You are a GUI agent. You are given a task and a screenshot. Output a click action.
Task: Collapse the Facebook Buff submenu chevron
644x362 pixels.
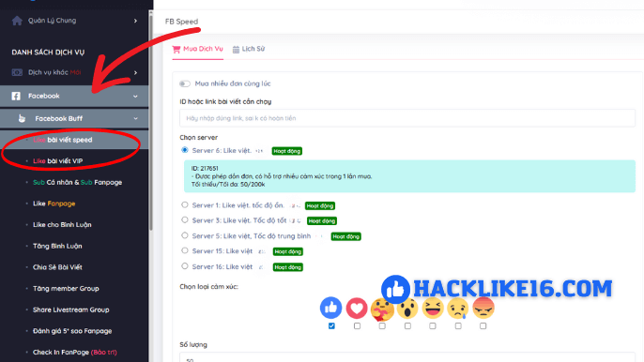point(135,118)
